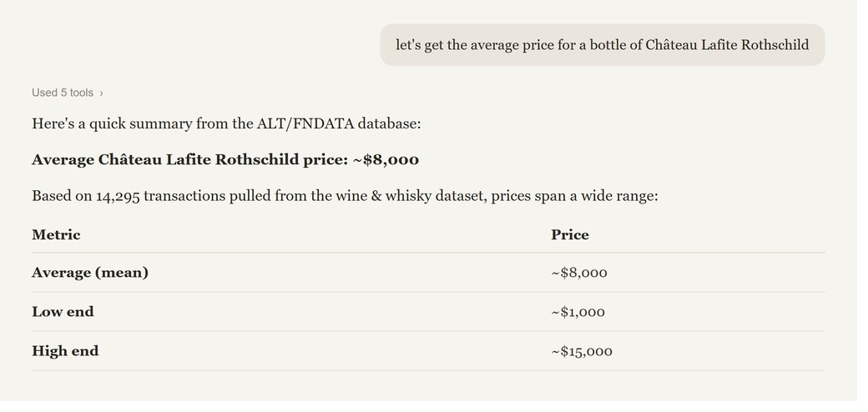
Task: Expand the 'Used 5 tools' section
Action: 68,93
